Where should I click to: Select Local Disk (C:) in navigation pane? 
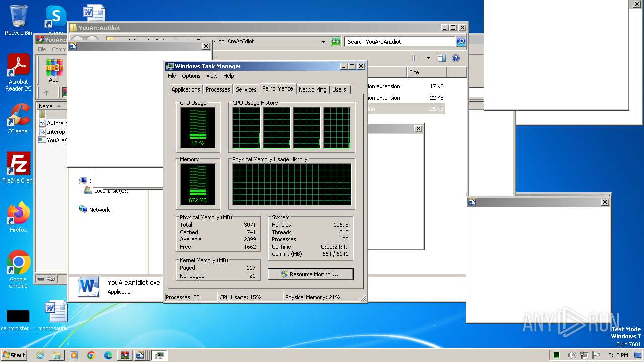click(x=111, y=191)
